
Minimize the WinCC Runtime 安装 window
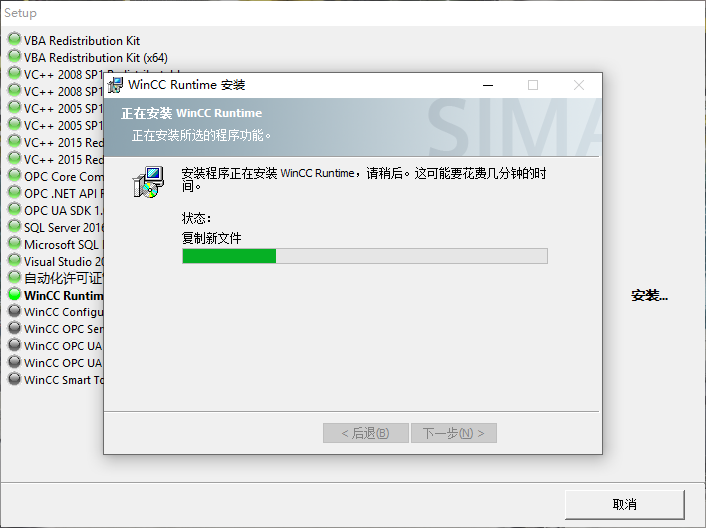tap(488, 85)
